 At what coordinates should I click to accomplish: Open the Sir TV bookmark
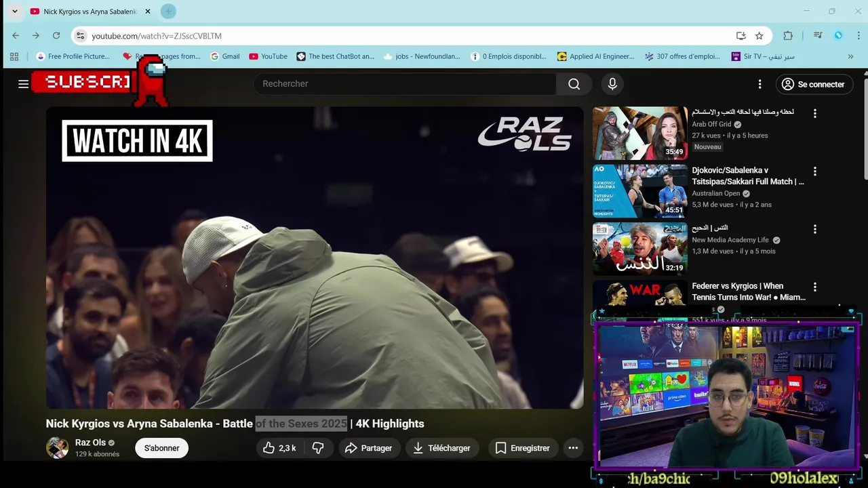tap(764, 56)
